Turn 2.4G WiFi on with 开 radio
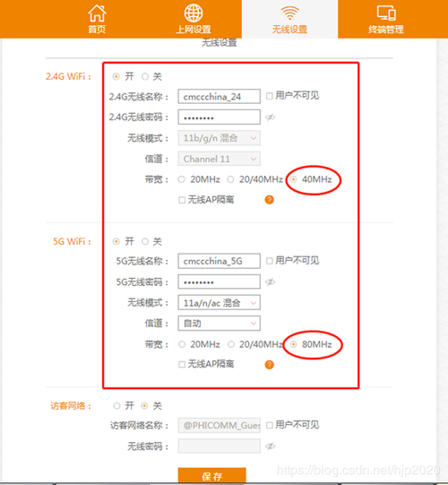 [116, 76]
